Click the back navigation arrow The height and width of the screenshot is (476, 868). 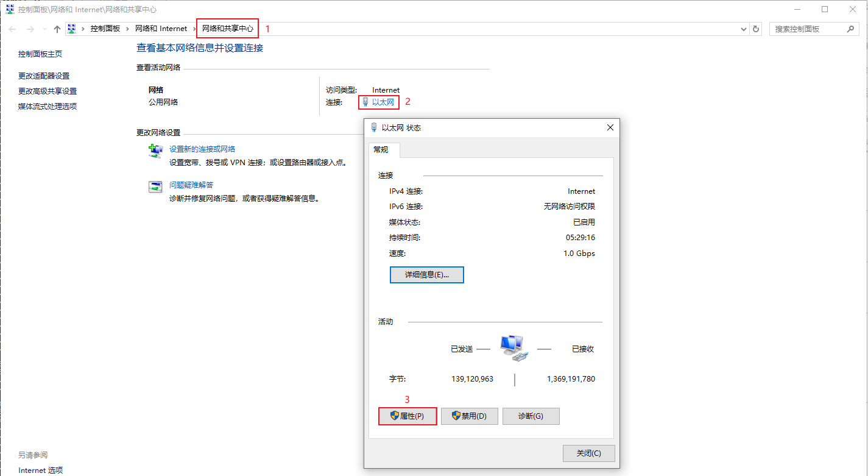point(12,29)
